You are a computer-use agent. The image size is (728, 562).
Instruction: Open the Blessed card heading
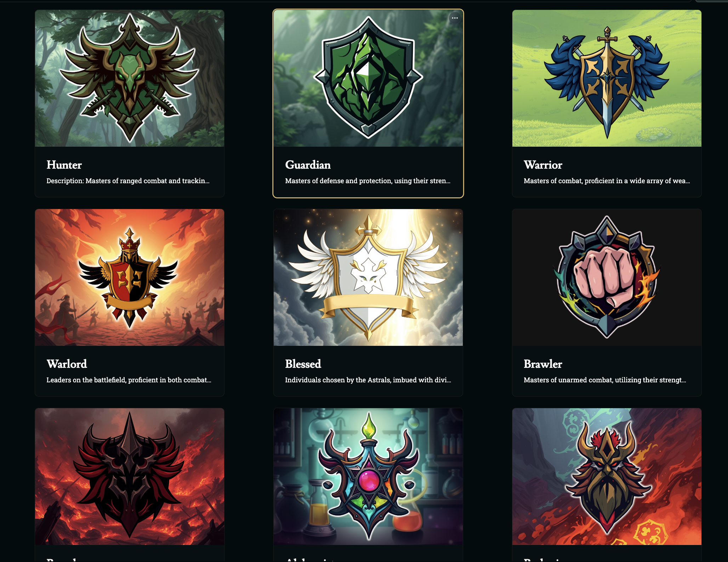[x=303, y=364]
